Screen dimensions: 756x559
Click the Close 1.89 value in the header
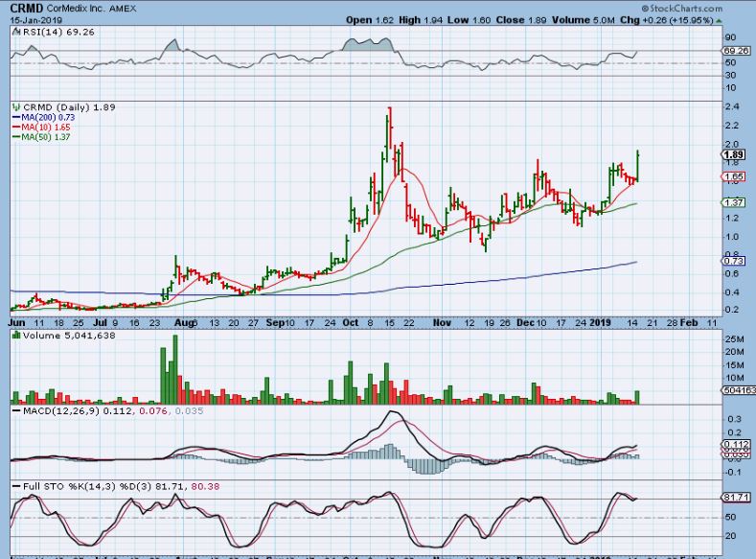click(520, 20)
